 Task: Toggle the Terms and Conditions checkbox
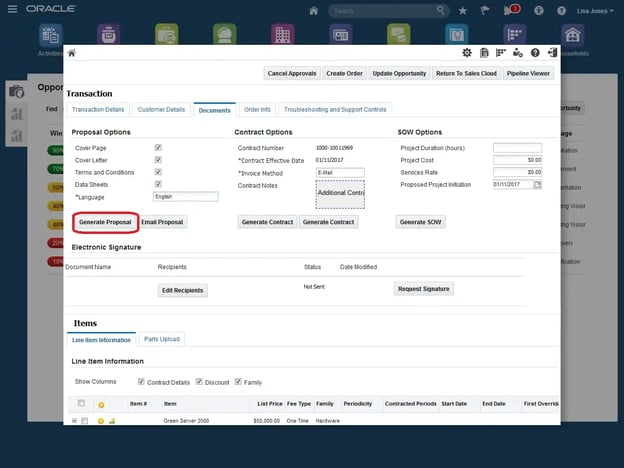click(158, 172)
